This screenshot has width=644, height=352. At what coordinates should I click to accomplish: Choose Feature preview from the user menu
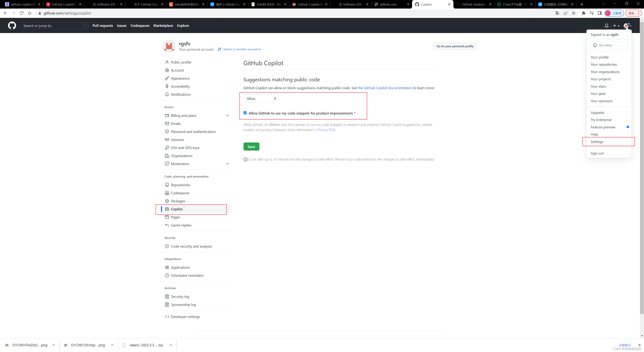[603, 127]
